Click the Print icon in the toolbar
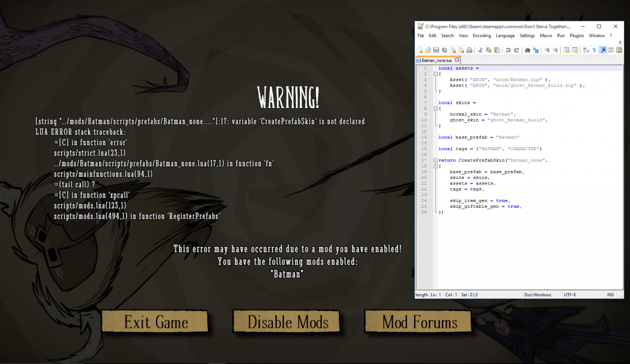Screen dimensions: 630x364 point(469,50)
